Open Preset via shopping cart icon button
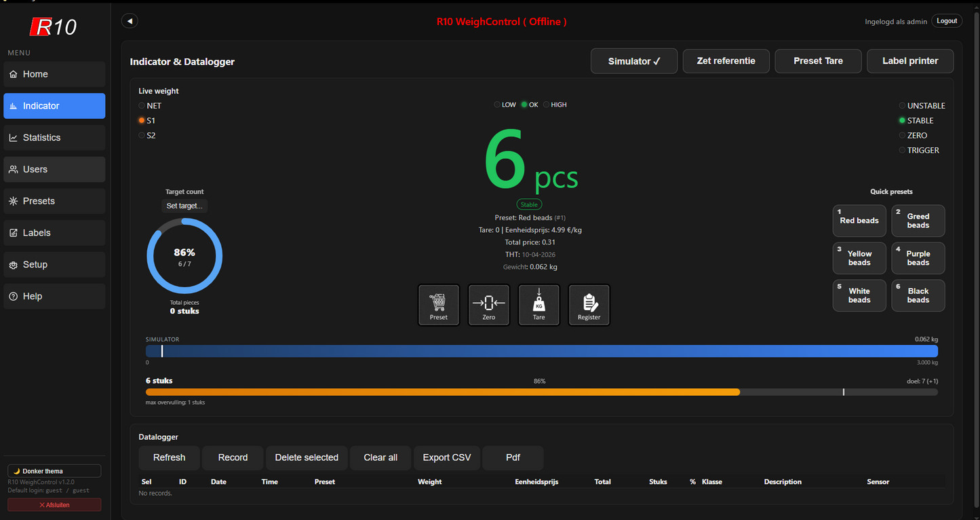Image resolution: width=980 pixels, height=520 pixels. tap(439, 305)
